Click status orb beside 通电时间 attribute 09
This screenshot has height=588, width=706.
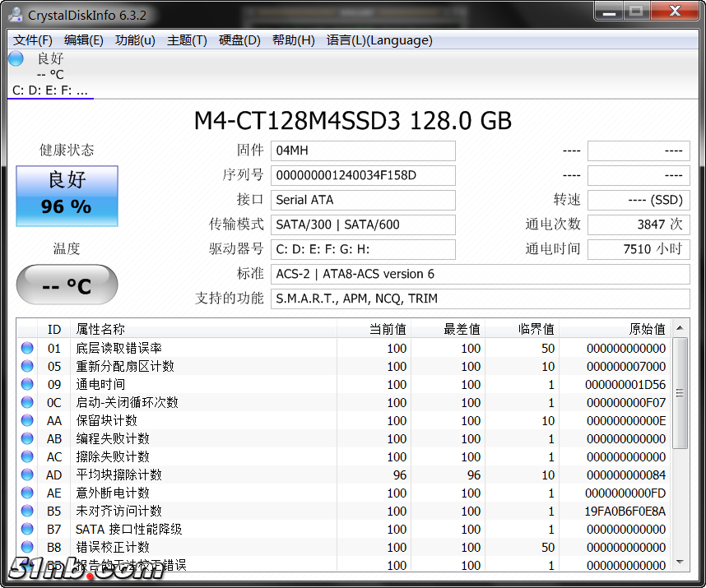(27, 384)
